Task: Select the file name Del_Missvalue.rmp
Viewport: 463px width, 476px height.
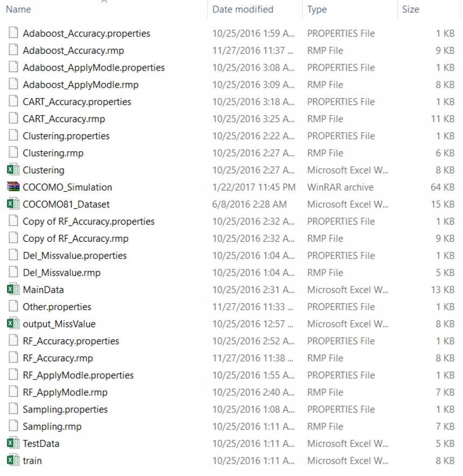Action: click(x=61, y=272)
